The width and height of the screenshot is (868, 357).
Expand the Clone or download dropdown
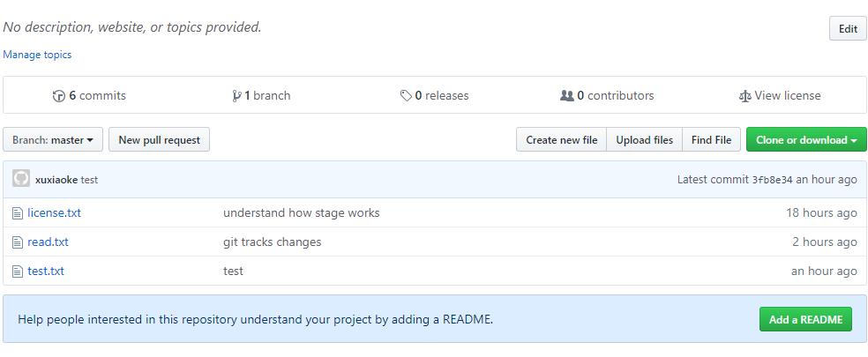806,140
